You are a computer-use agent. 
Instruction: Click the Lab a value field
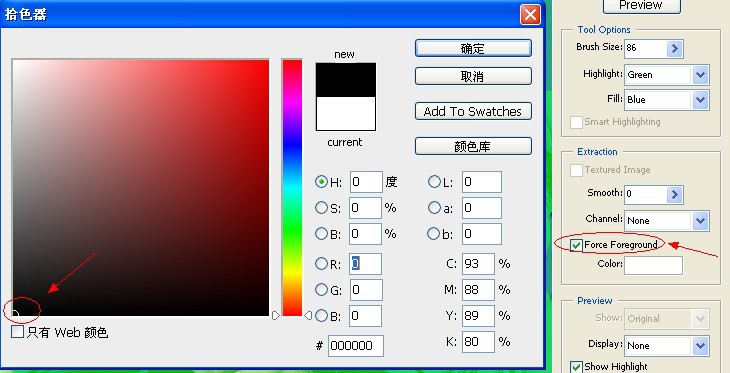[482, 208]
